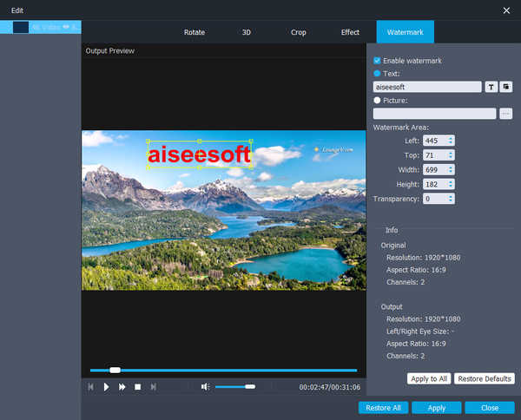Decrease the Top value with down arrow

point(451,157)
